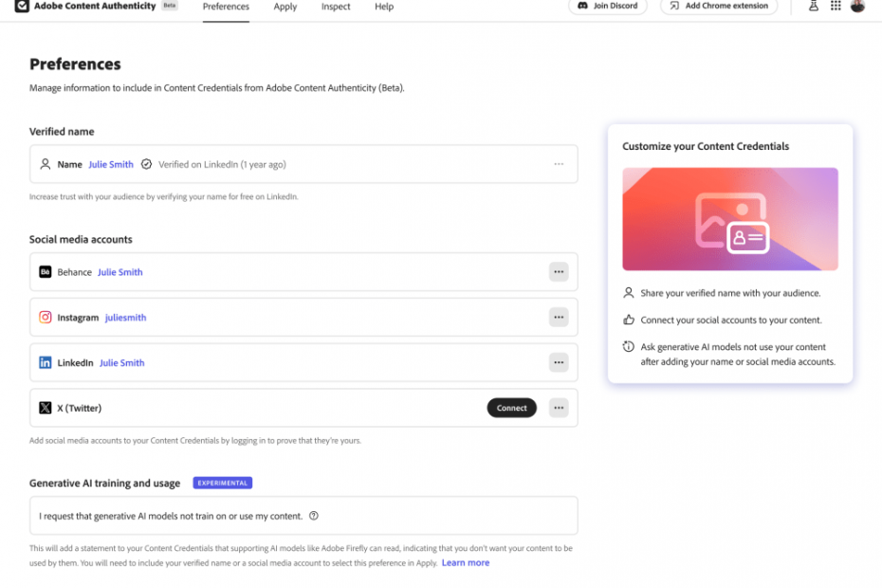This screenshot has height=588, width=882.
Task: Click the Discord icon in Join Discord button
Action: 582,6
